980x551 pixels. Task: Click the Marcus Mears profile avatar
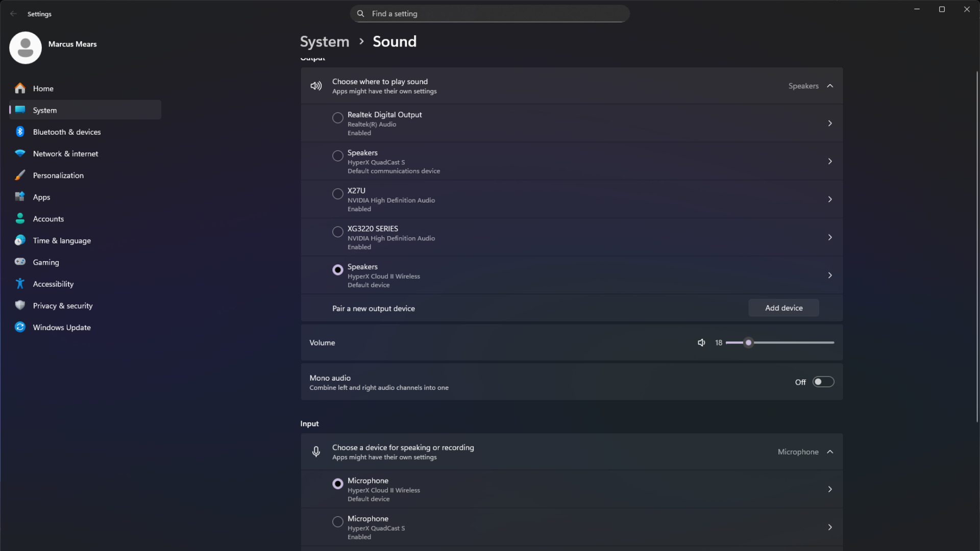click(x=26, y=47)
